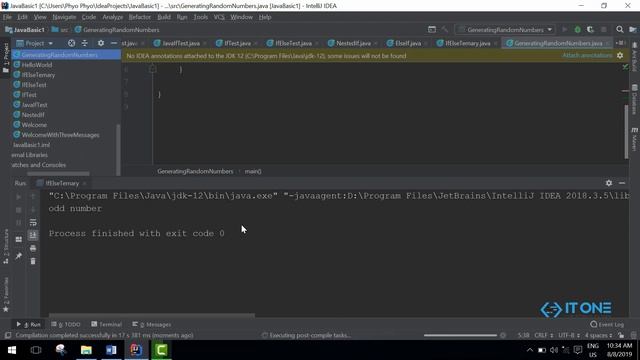
Task: Click Scroll from Source target icon in Project panel
Action: (71, 43)
